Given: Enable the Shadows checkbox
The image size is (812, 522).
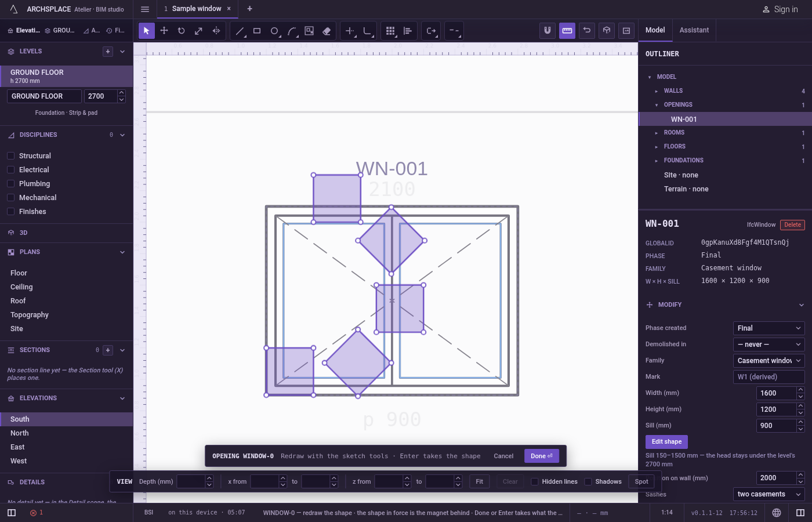Looking at the screenshot, I should [588, 481].
